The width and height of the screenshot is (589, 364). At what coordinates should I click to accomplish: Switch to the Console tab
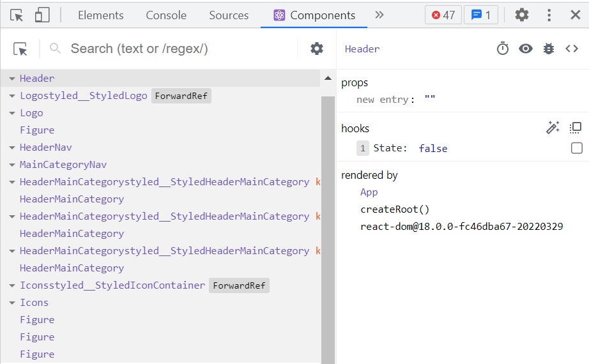click(166, 15)
